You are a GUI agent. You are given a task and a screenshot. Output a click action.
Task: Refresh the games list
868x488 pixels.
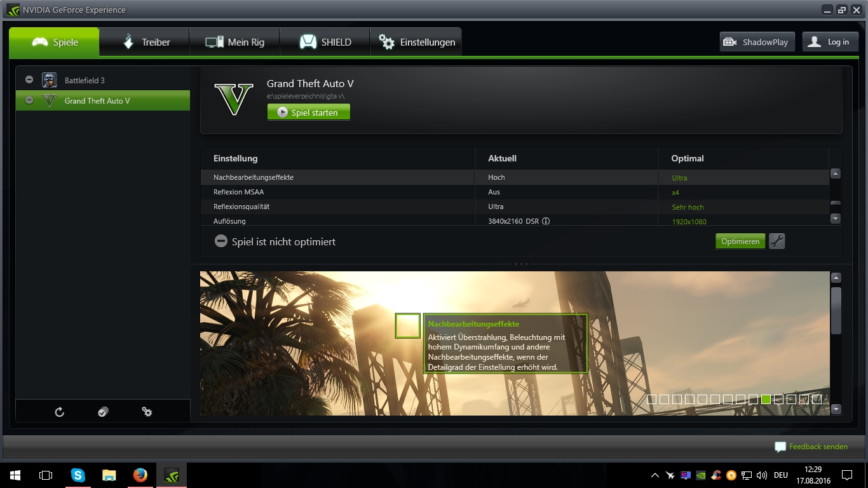60,412
